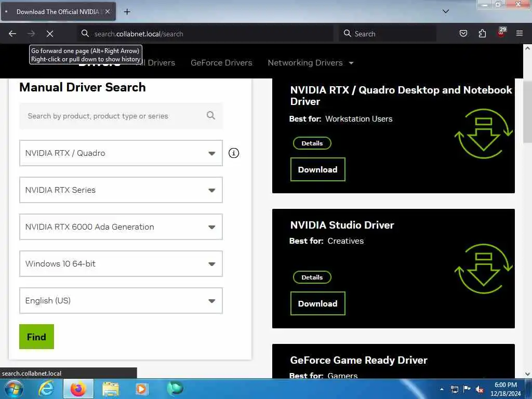
Task: Open a new browser tab
Action: [x=127, y=12]
